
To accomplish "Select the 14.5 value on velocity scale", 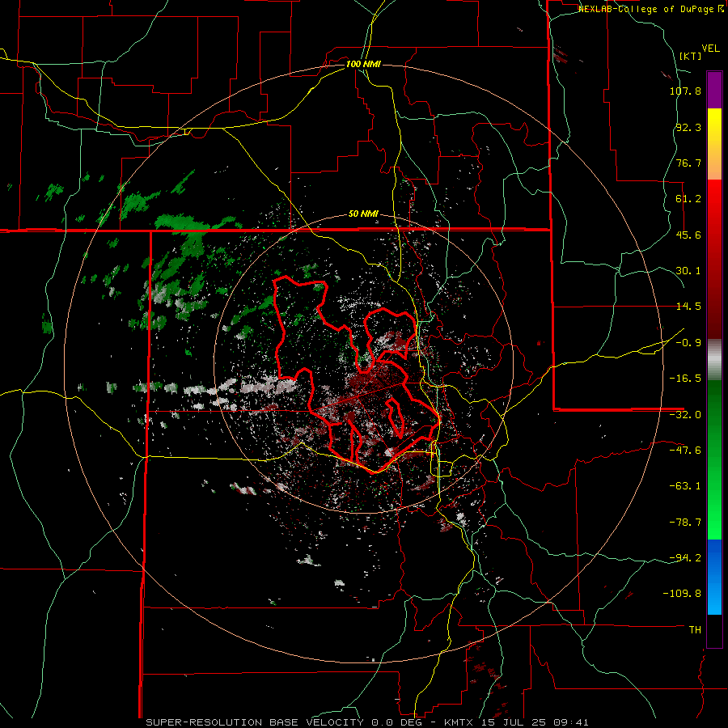I will pyautogui.click(x=688, y=307).
